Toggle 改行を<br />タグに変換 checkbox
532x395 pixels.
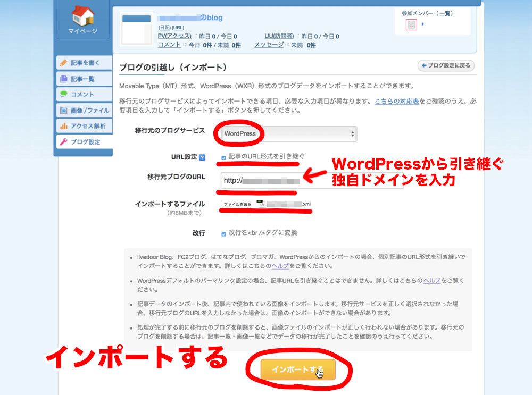[223, 234]
